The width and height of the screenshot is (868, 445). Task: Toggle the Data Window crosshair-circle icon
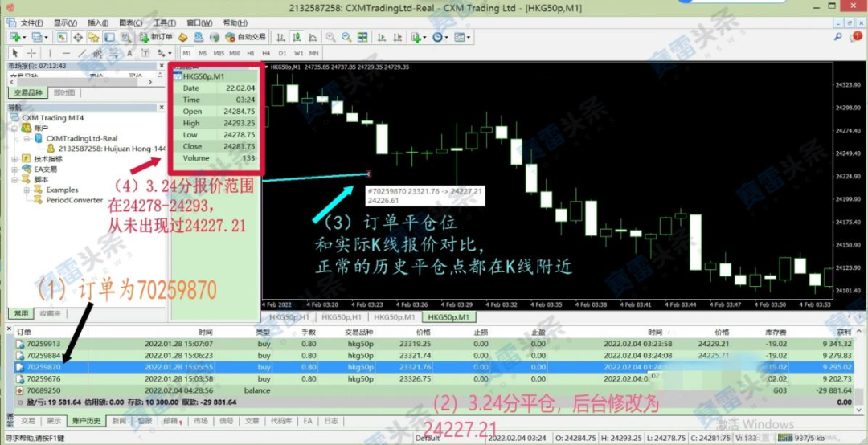click(x=78, y=37)
